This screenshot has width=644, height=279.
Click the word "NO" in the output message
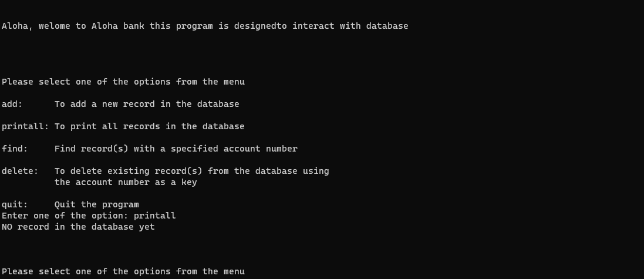7,227
